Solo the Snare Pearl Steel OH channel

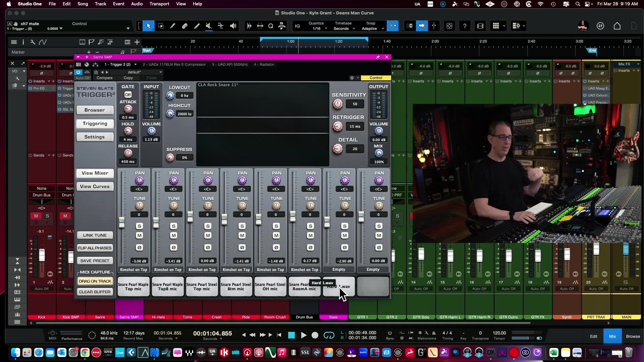(x=276, y=226)
